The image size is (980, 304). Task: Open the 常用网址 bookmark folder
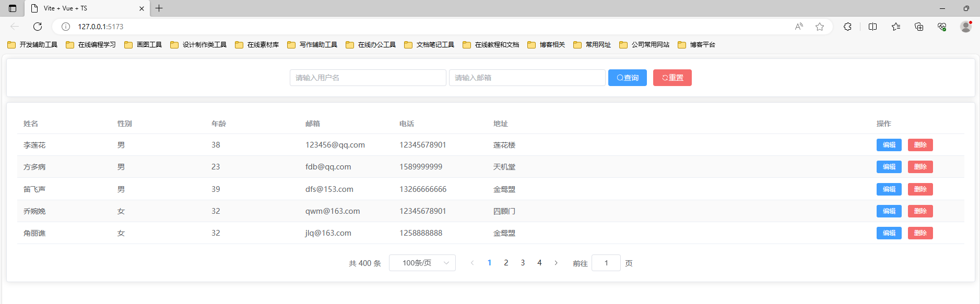(x=592, y=45)
